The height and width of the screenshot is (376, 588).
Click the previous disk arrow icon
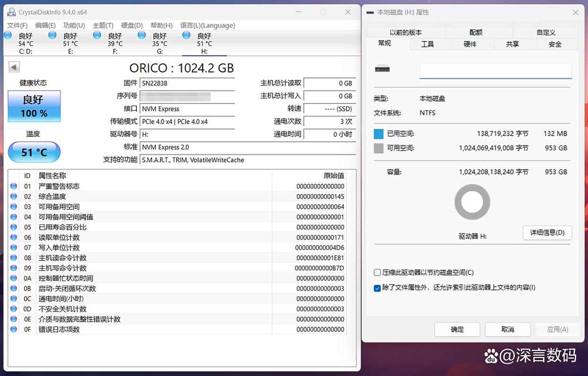coord(14,67)
